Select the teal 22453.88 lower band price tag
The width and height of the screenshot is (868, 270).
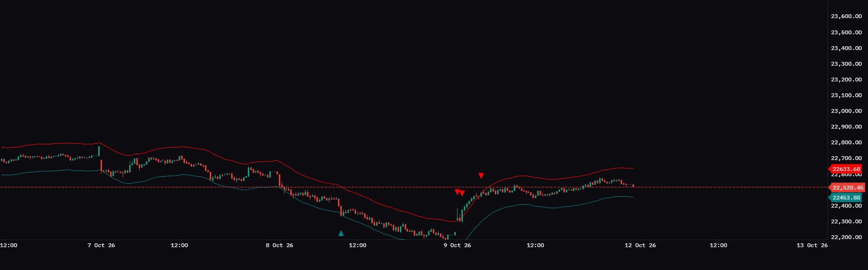tap(846, 198)
